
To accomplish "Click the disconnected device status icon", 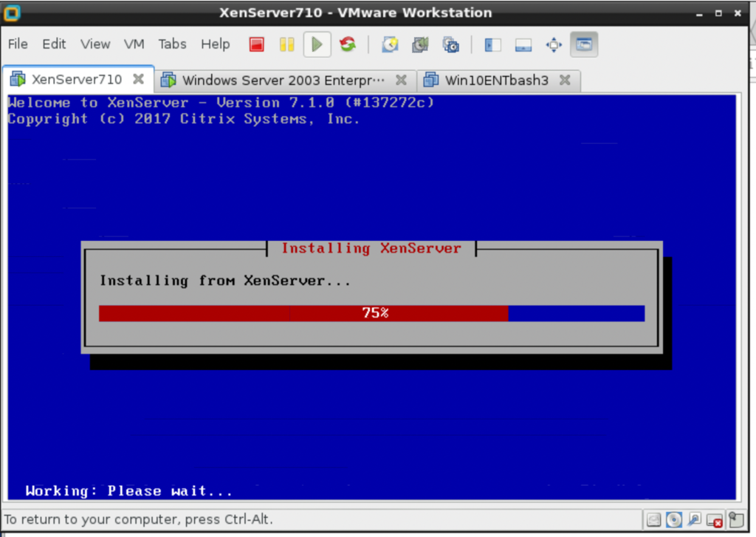I will click(715, 520).
